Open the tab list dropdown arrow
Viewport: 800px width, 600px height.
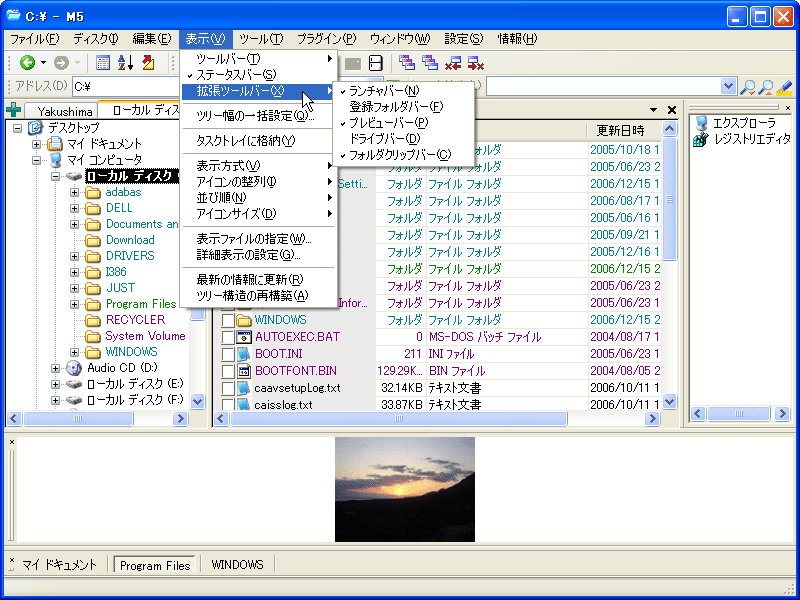click(654, 110)
